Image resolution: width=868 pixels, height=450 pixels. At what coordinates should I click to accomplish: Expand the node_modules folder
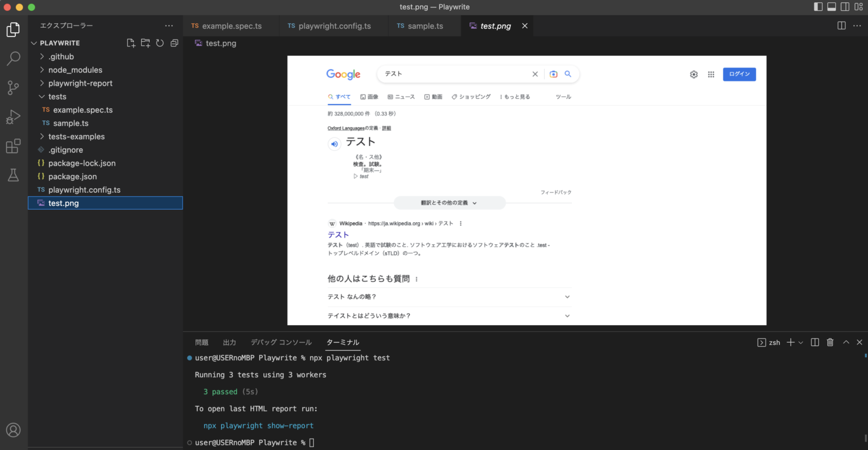pyautogui.click(x=76, y=70)
